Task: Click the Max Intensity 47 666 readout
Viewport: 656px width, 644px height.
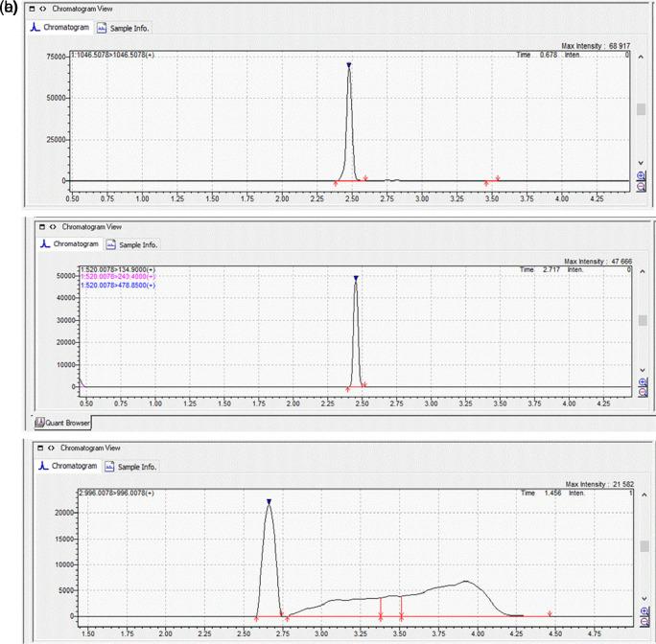Action: tap(597, 262)
